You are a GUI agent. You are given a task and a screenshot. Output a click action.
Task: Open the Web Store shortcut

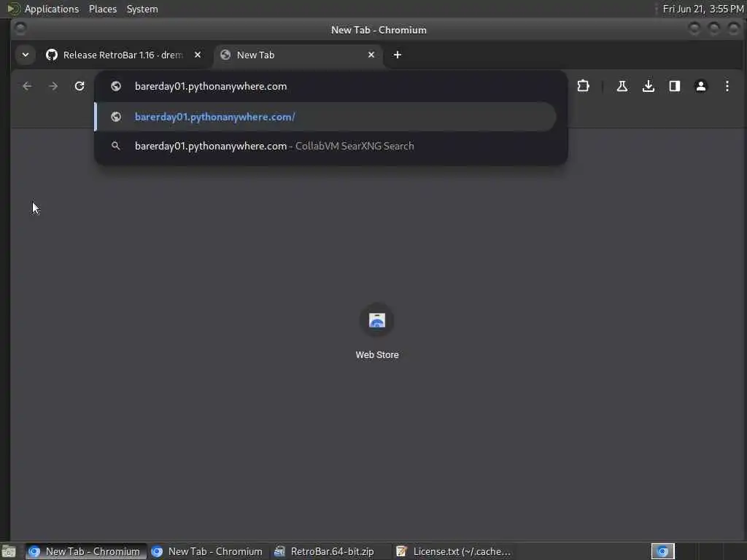377,332
